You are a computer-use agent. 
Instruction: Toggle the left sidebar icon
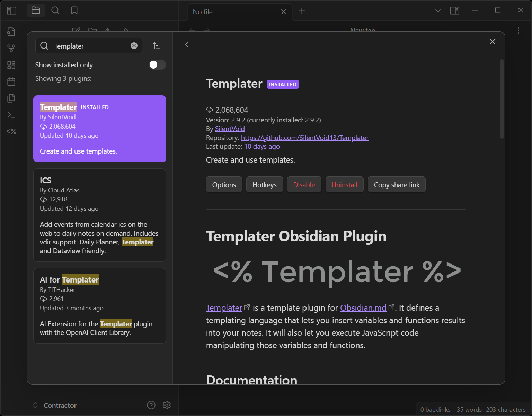(x=11, y=10)
